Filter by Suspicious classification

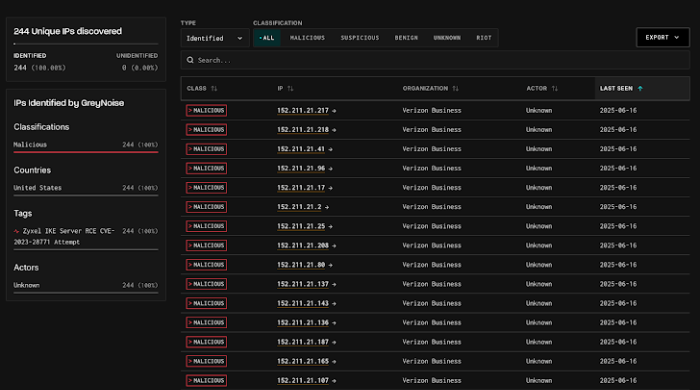pos(360,38)
